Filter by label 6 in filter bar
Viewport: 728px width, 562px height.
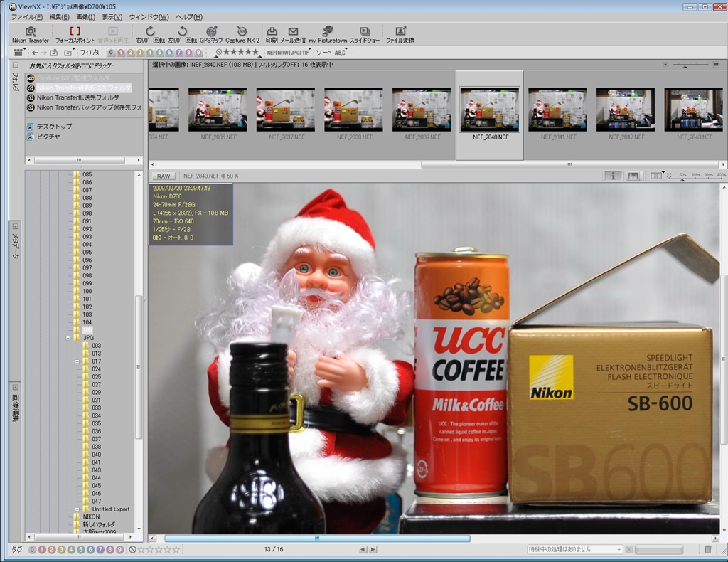(x=169, y=53)
